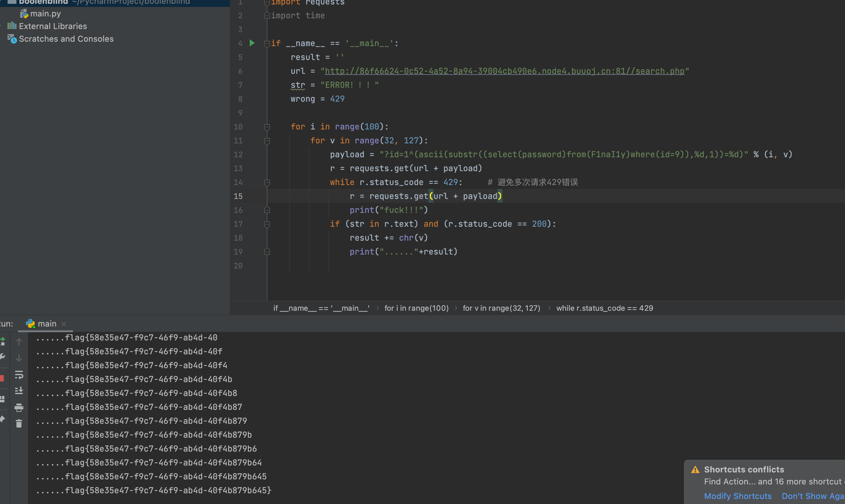Viewport: 845px width, 504px height.
Task: Collapse the if __name__ block at line 4
Action: (x=267, y=44)
